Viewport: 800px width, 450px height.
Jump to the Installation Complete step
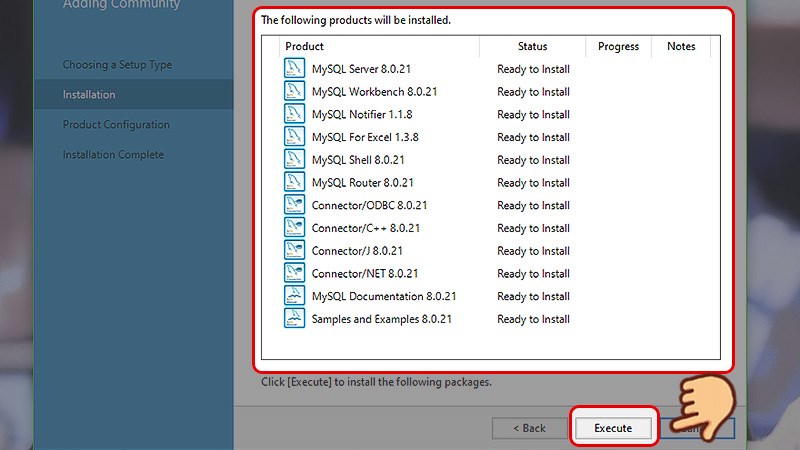[x=113, y=155]
